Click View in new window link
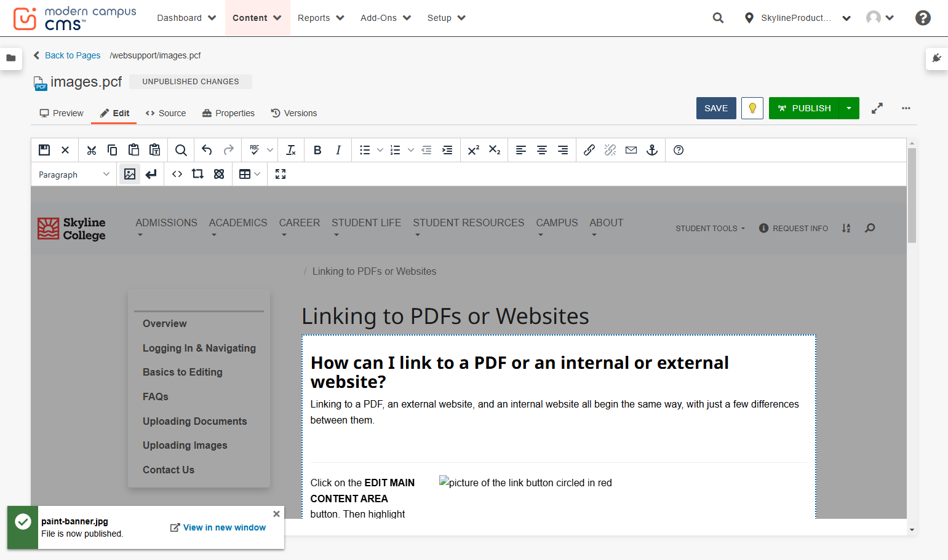 click(x=218, y=527)
